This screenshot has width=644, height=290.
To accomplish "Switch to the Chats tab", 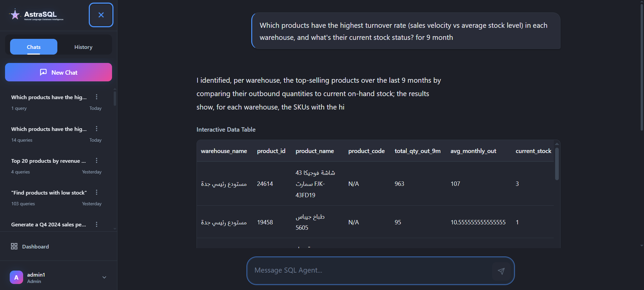I will point(33,47).
